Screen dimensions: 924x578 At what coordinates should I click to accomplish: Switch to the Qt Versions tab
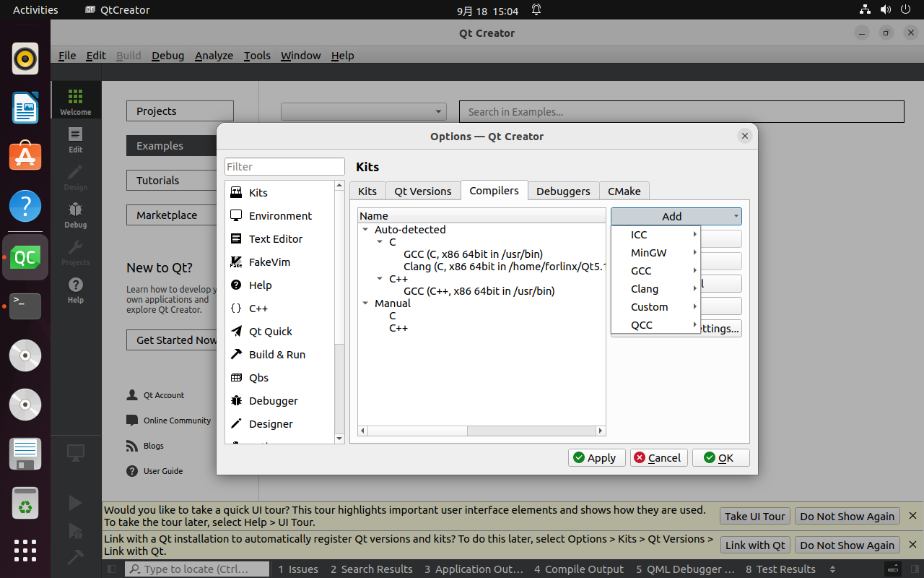(423, 191)
